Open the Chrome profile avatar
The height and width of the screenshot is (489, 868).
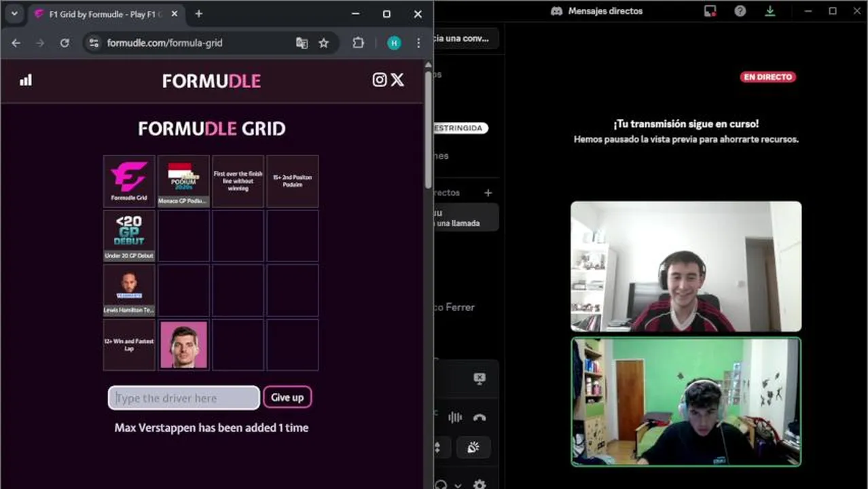click(394, 43)
